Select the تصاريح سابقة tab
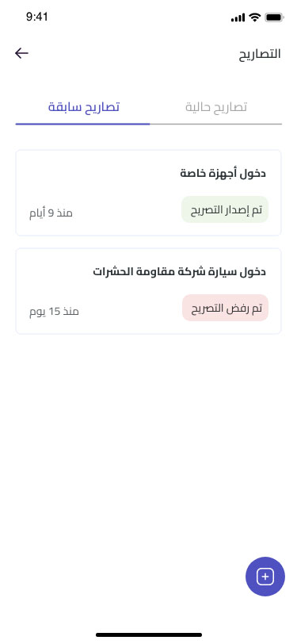Viewport: 297px width, 644px height. click(x=84, y=108)
